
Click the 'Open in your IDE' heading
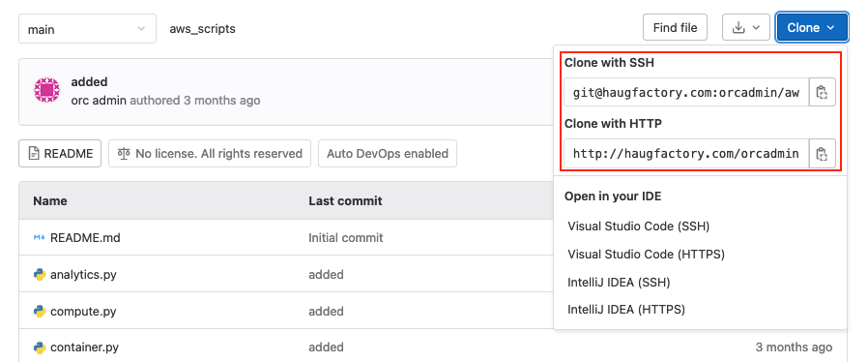click(613, 196)
